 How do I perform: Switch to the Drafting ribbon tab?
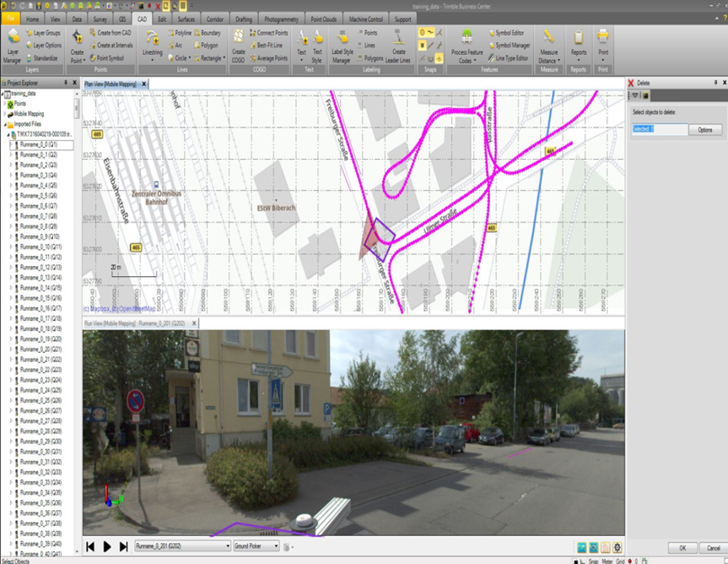click(242, 17)
